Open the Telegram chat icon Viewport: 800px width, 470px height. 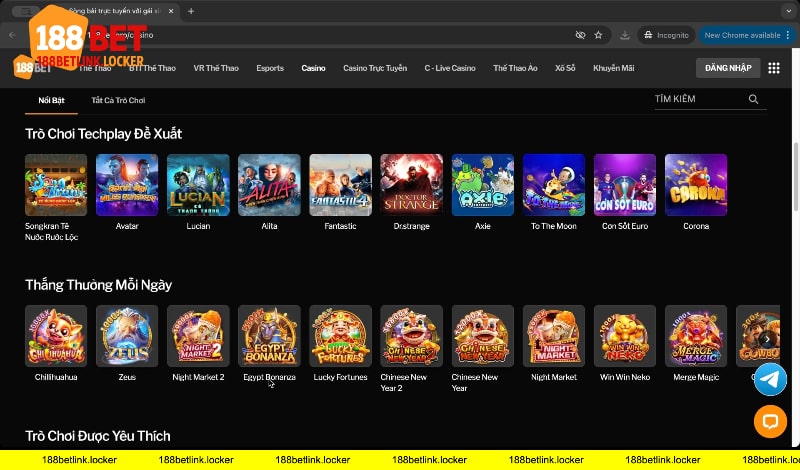[x=769, y=379]
